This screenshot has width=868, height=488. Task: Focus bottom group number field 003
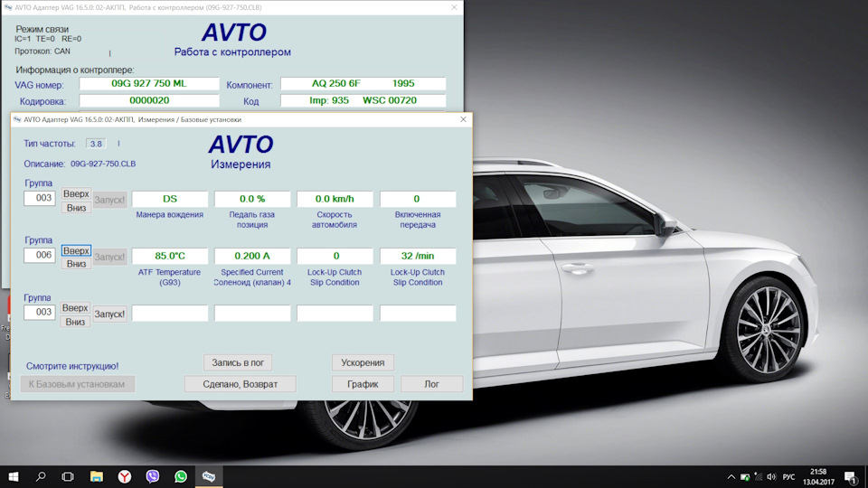click(39, 312)
